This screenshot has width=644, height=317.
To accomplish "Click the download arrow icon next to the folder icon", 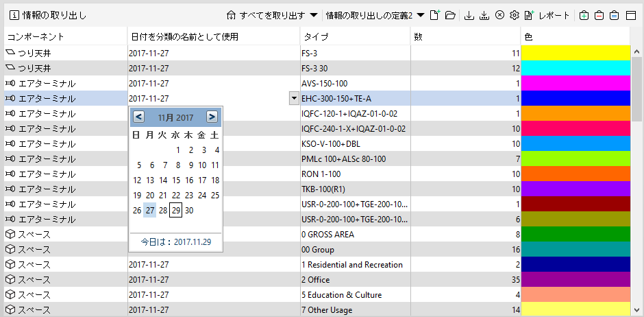I will pos(469,16).
